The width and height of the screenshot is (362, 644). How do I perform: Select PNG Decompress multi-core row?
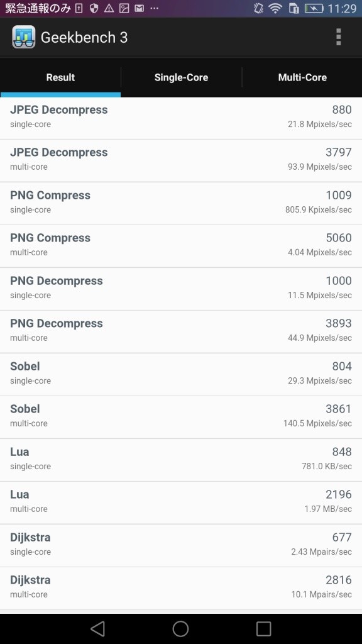point(181,331)
